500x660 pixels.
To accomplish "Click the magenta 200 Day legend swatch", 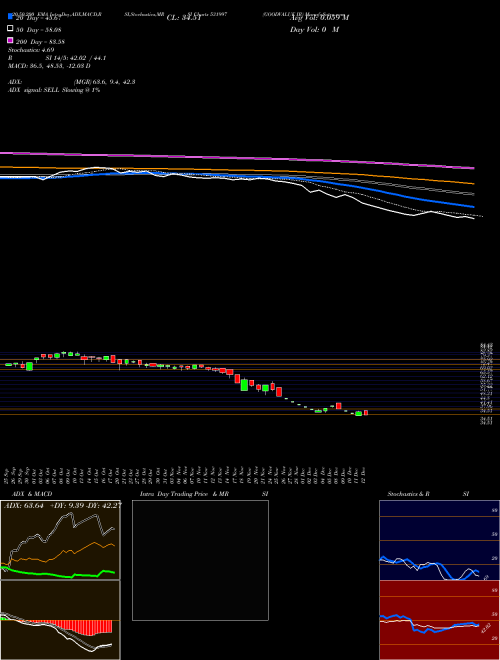I will tap(10, 40).
